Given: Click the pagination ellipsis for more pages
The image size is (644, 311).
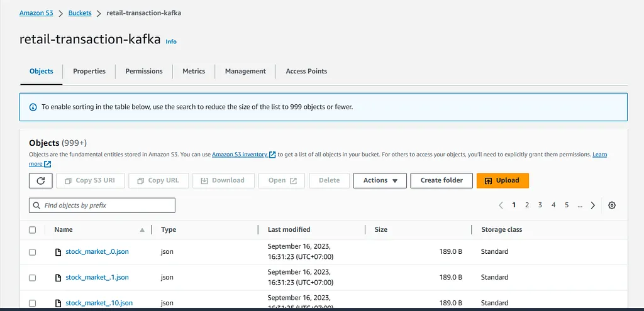Looking at the screenshot, I should click(x=579, y=205).
